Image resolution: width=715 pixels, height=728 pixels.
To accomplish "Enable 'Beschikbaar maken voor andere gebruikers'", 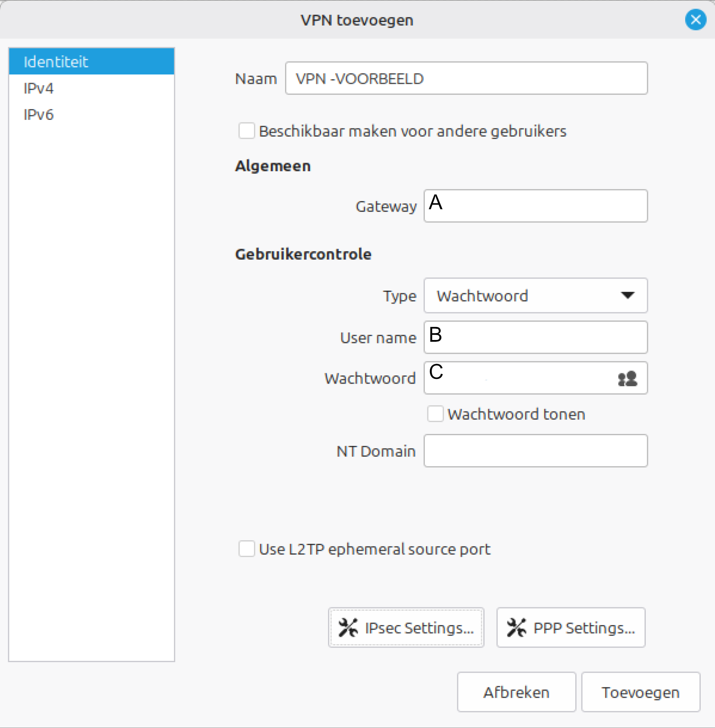I will 247,131.
